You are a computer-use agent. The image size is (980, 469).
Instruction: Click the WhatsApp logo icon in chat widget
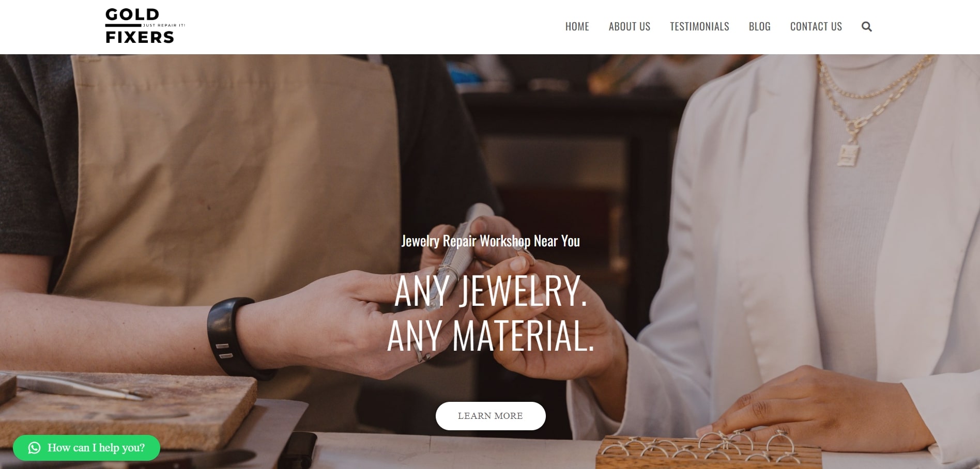35,448
